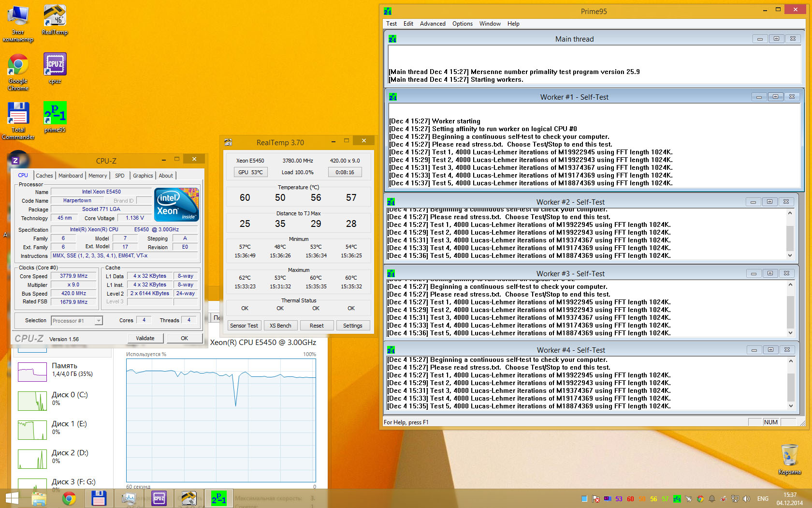Open the taskbar clock showing 15:37
This screenshot has width=812, height=508.
[x=790, y=499]
